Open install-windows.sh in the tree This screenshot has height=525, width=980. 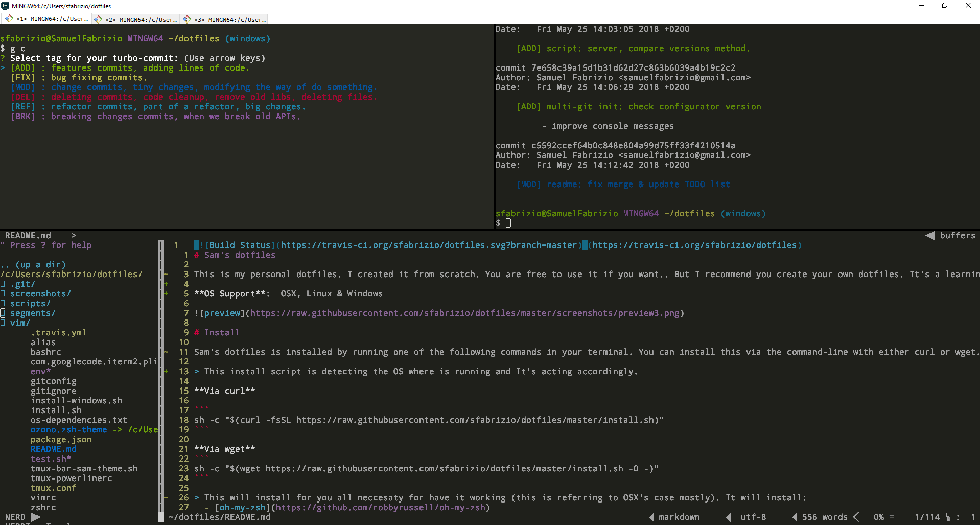pos(76,401)
